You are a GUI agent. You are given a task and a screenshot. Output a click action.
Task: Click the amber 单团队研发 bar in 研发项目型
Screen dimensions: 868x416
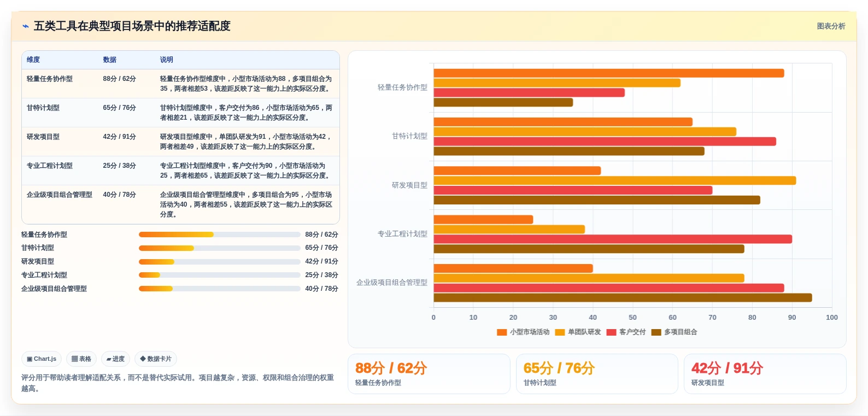coord(615,180)
